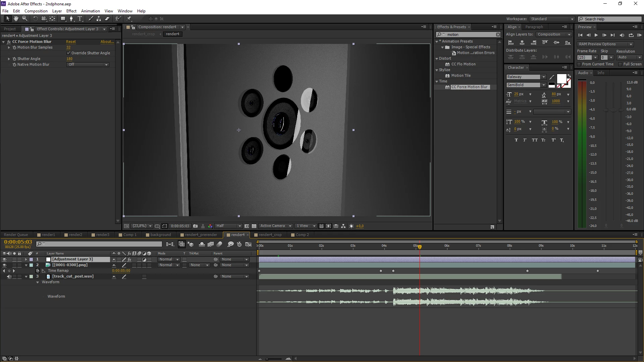Image resolution: width=644 pixels, height=362 pixels.
Task: Toggle transparency grid in composition viewer
Action: click(x=254, y=226)
